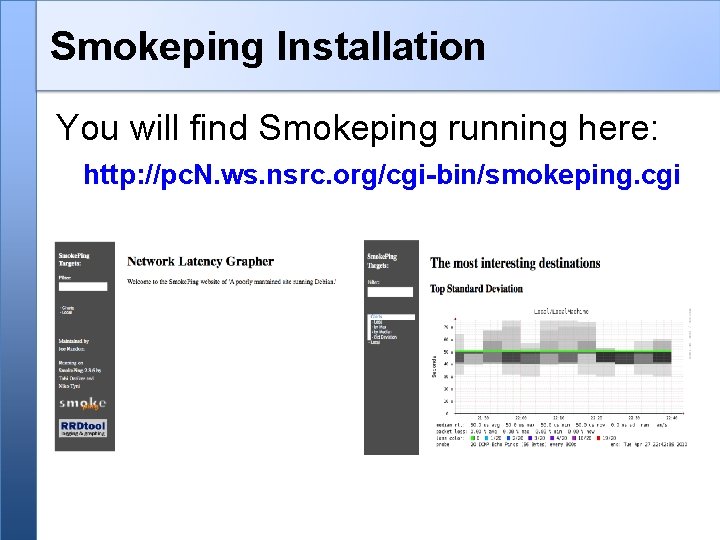The height and width of the screenshot is (540, 720).
Task: Click the green loss color legend swatch
Action: click(472, 438)
